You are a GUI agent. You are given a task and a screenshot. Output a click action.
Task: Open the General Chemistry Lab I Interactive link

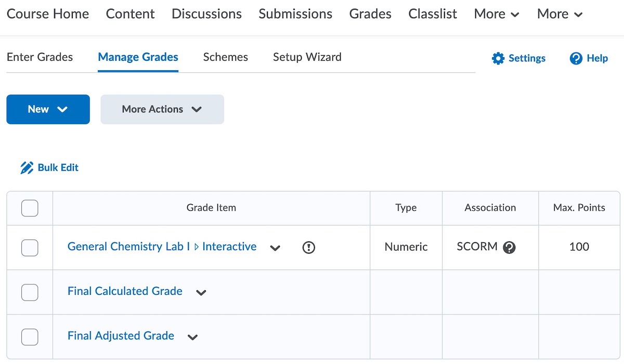pos(162,247)
